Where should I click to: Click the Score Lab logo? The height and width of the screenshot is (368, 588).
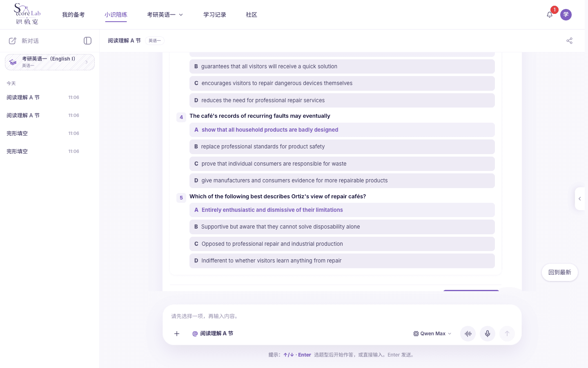tap(27, 14)
